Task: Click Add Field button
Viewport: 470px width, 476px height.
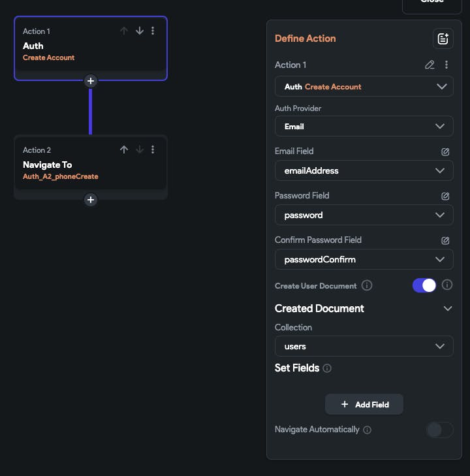Action: 364,404
